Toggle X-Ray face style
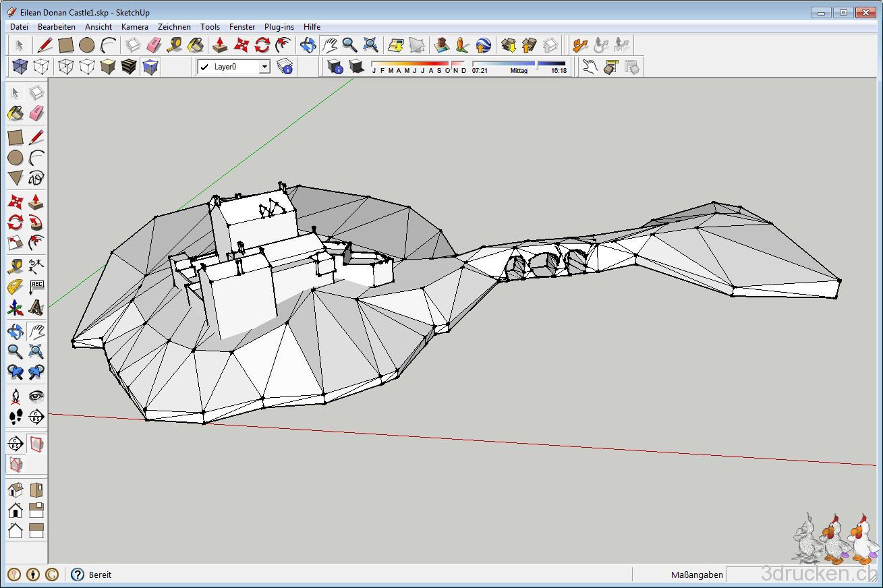The width and height of the screenshot is (883, 588). 20,67
